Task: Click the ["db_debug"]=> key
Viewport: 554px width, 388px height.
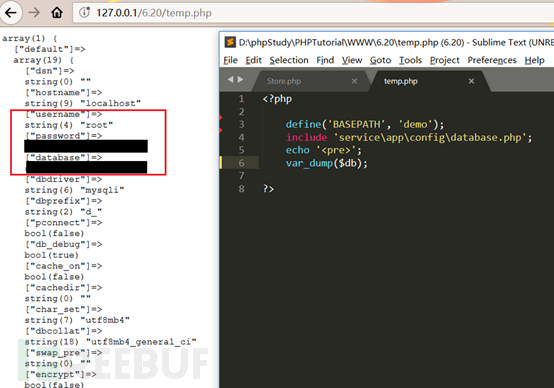Action: coord(64,244)
